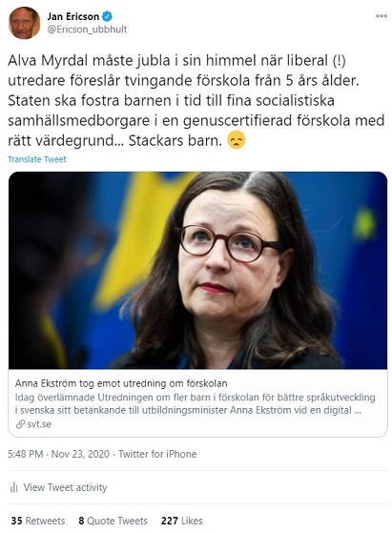This screenshot has height=533, width=392.
Task: Open the @Ericson_ubbhult handle
Action: (87, 30)
